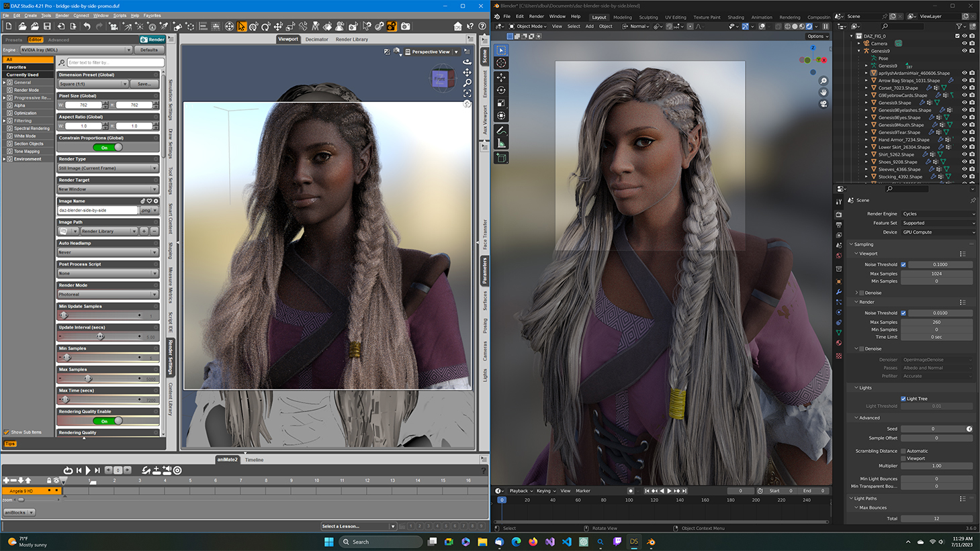Select Blender's Measure tool
980x551 pixels.
[x=501, y=144]
